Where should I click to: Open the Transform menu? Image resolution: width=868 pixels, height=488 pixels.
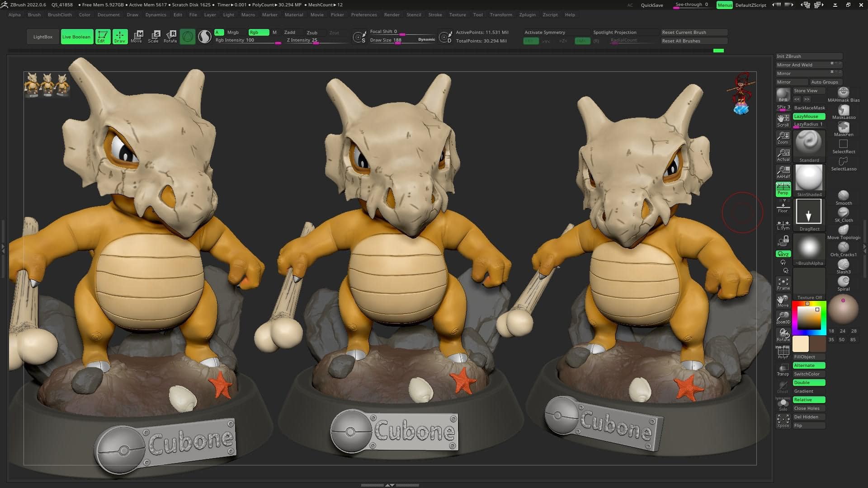(x=501, y=14)
